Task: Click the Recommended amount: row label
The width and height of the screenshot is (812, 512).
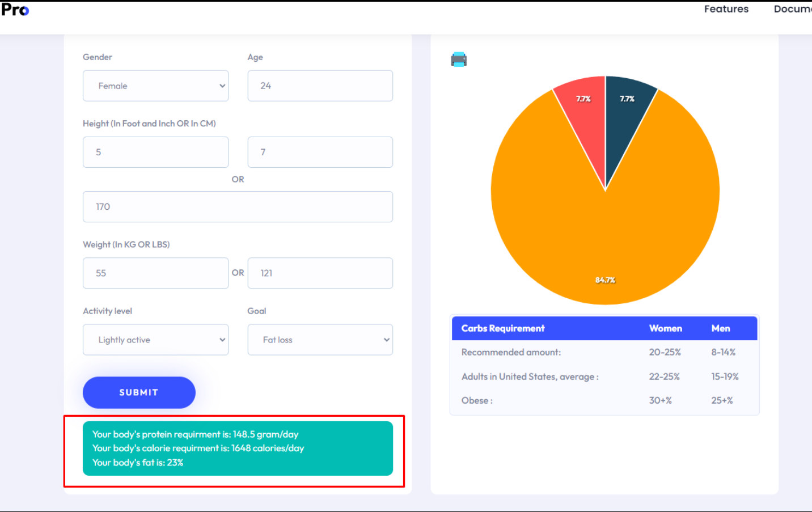Action: point(511,352)
